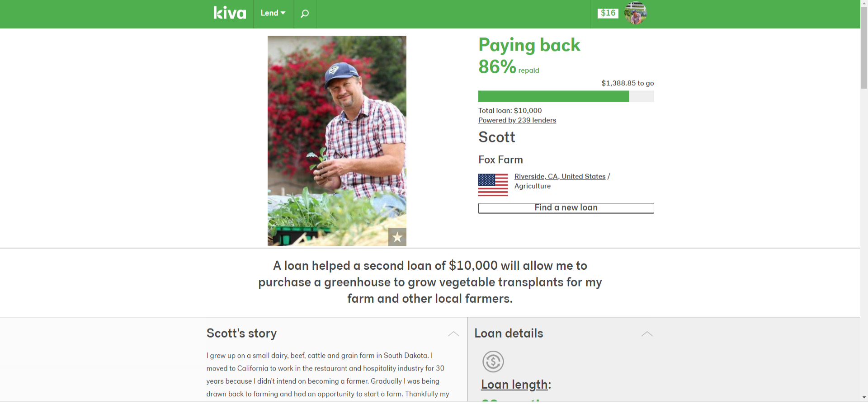This screenshot has width=868, height=404.
Task: Open Riverside, CA, United States link
Action: click(560, 177)
